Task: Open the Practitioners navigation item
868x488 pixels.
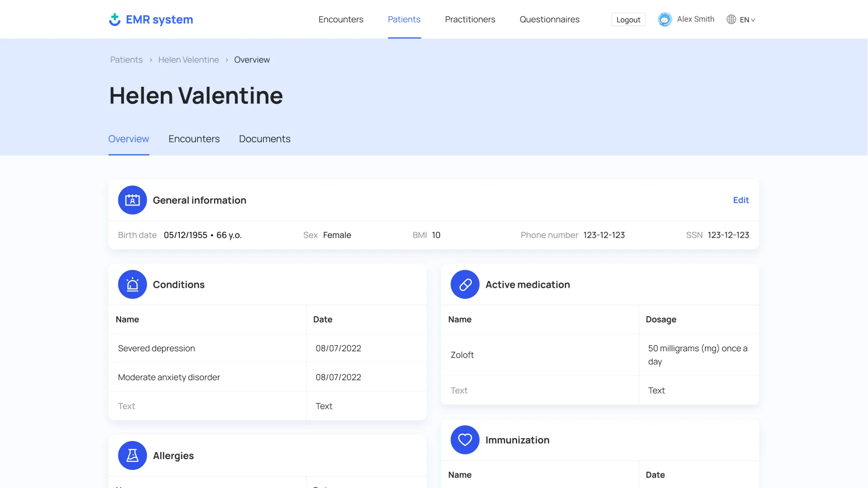Action: pos(470,19)
